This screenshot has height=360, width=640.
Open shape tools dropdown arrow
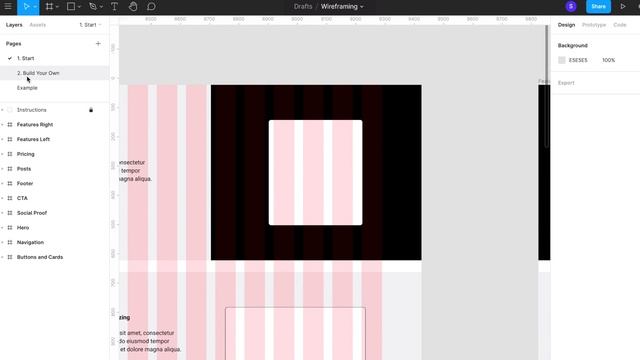click(79, 7)
